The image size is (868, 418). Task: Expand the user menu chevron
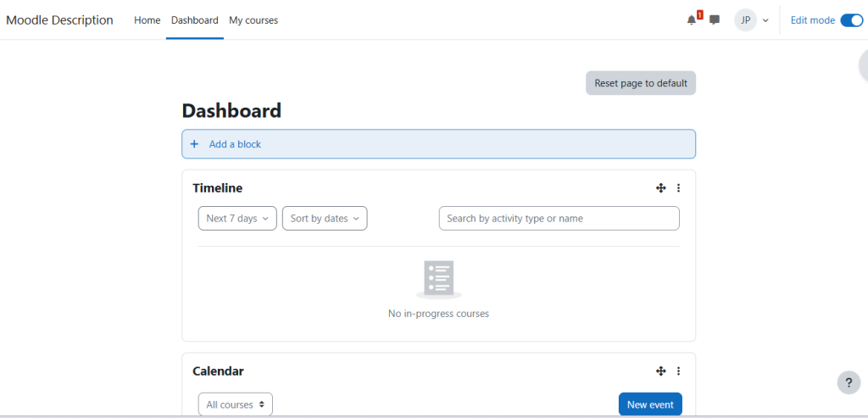[x=765, y=20]
